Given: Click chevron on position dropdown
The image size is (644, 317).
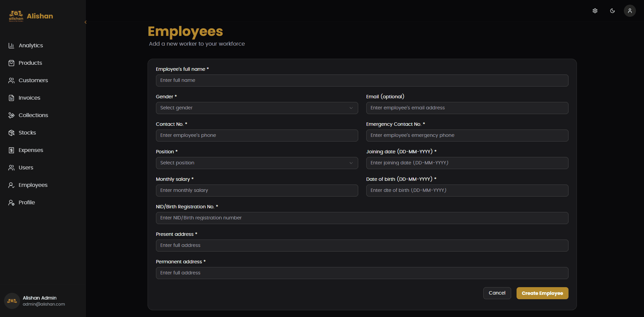Looking at the screenshot, I should pyautogui.click(x=351, y=163).
